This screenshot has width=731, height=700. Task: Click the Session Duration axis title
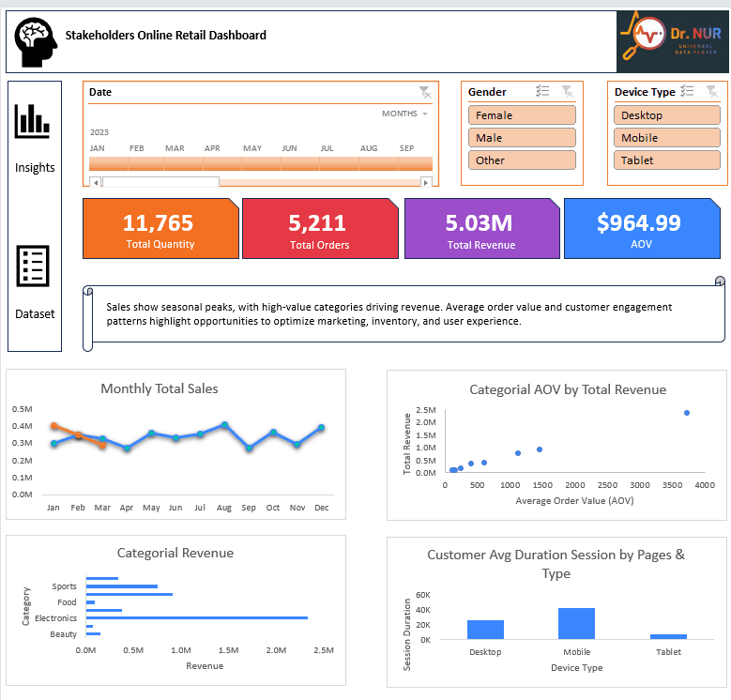[406, 634]
